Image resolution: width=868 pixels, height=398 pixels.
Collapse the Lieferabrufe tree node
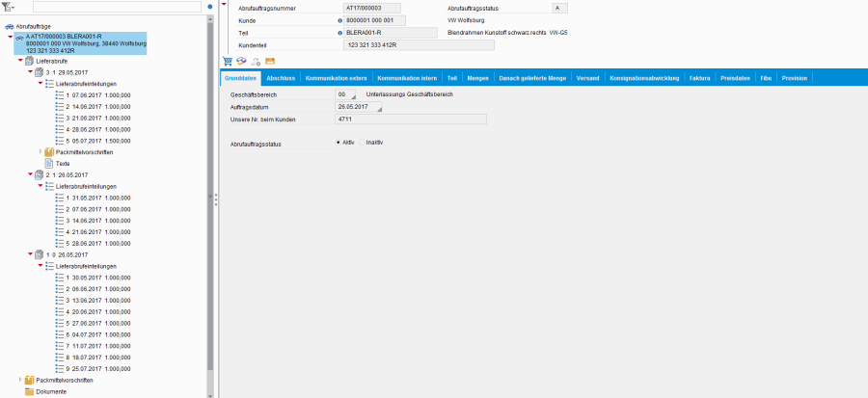pos(19,61)
